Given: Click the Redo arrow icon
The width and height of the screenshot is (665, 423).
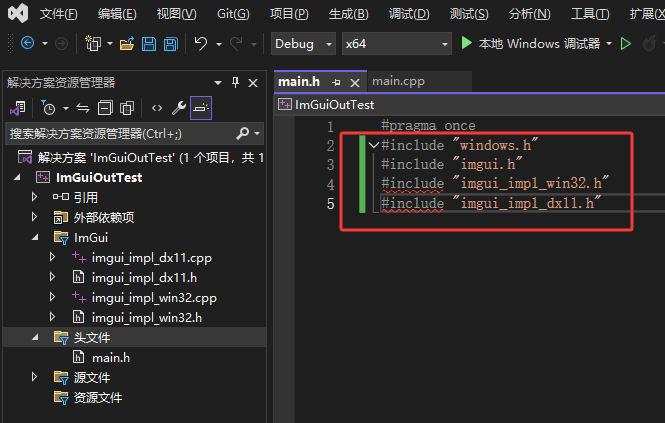Looking at the screenshot, I should point(236,43).
